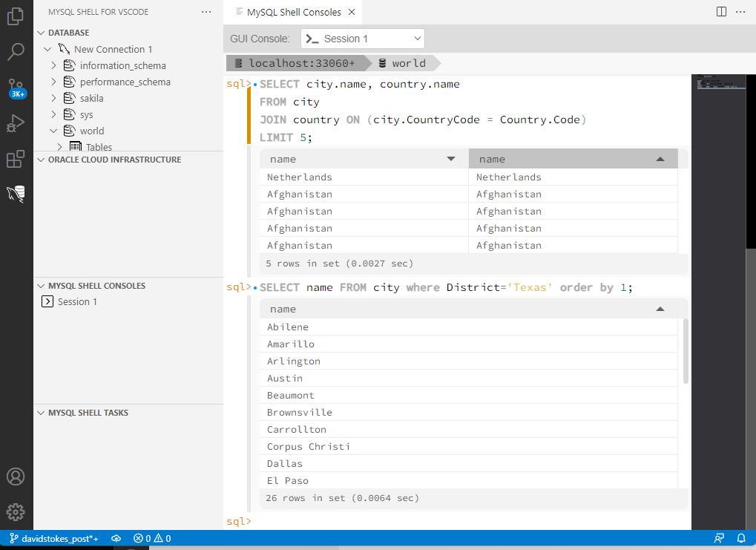This screenshot has height=550, width=756.
Task: Open Source Control view with 3K+ badge
Action: tap(16, 88)
